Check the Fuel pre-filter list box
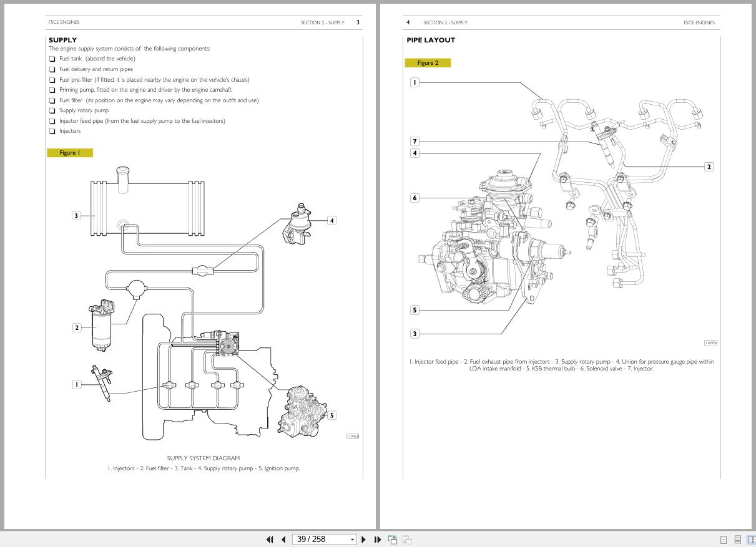 52,80
